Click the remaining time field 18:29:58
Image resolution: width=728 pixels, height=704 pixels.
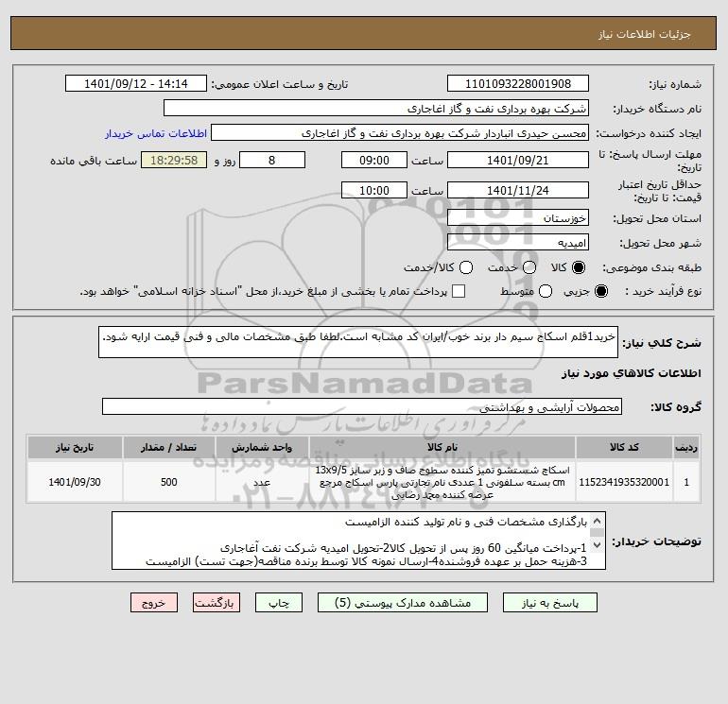174,160
